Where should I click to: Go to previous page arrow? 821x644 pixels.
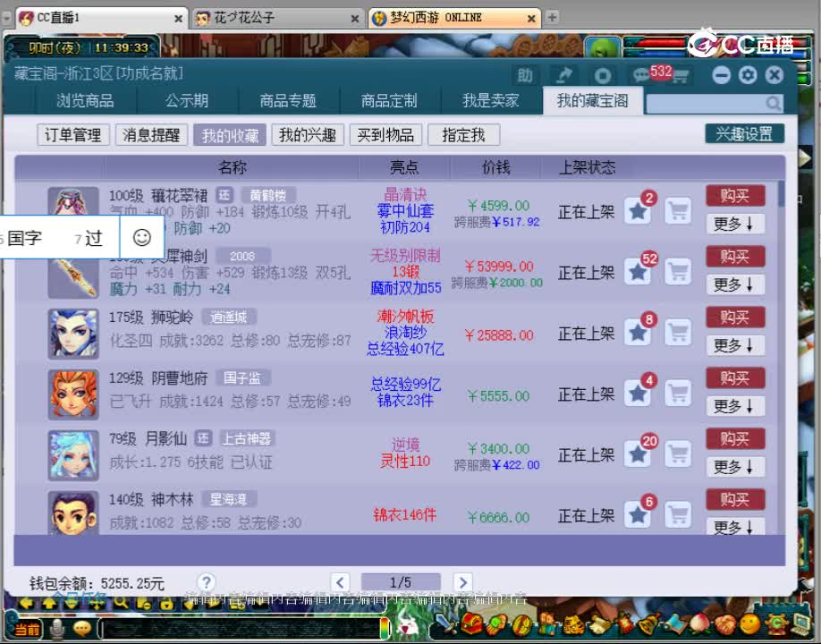coord(341,582)
